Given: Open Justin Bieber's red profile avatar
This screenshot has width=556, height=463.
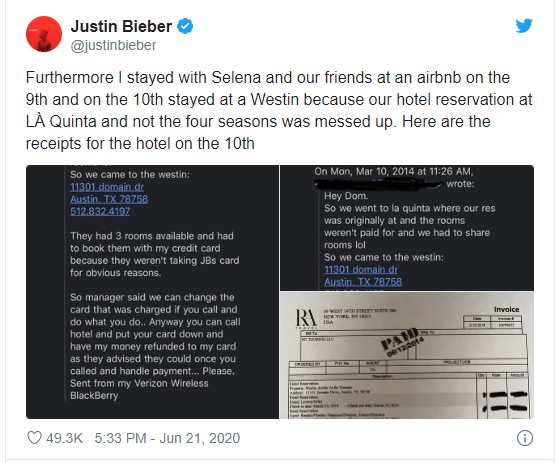Looking at the screenshot, I should click(44, 34).
